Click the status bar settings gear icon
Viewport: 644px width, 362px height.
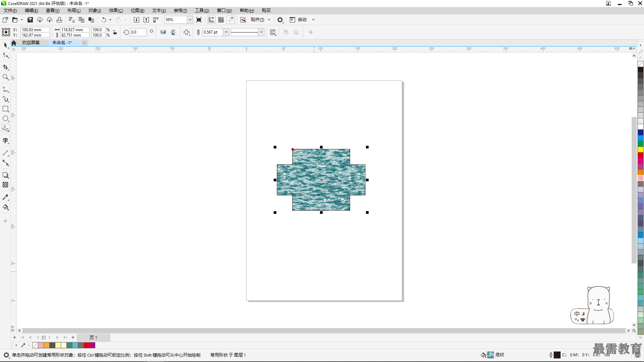click(6, 355)
